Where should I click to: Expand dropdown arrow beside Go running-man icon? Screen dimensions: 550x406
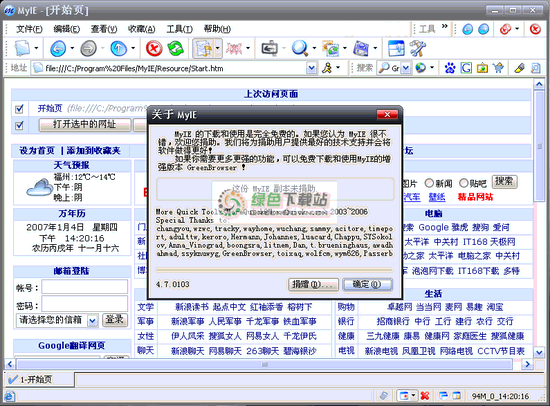[338, 67]
